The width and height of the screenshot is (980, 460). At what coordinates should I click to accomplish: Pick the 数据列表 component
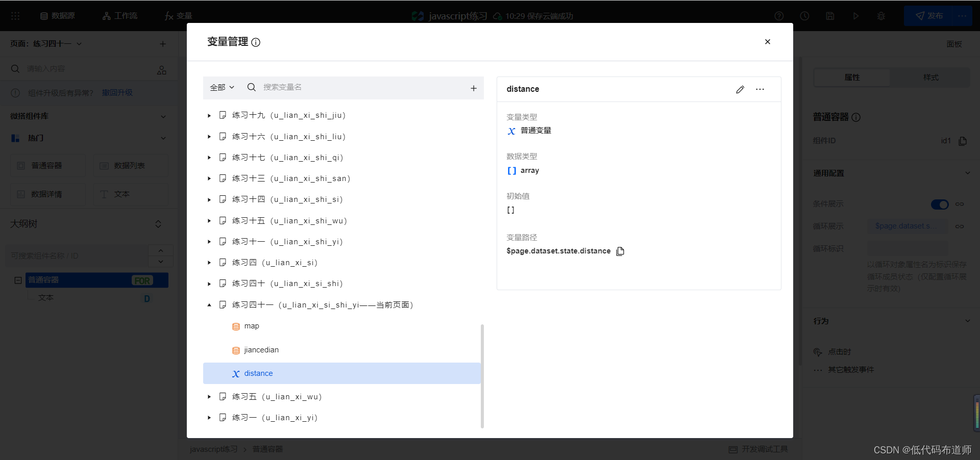(131, 166)
